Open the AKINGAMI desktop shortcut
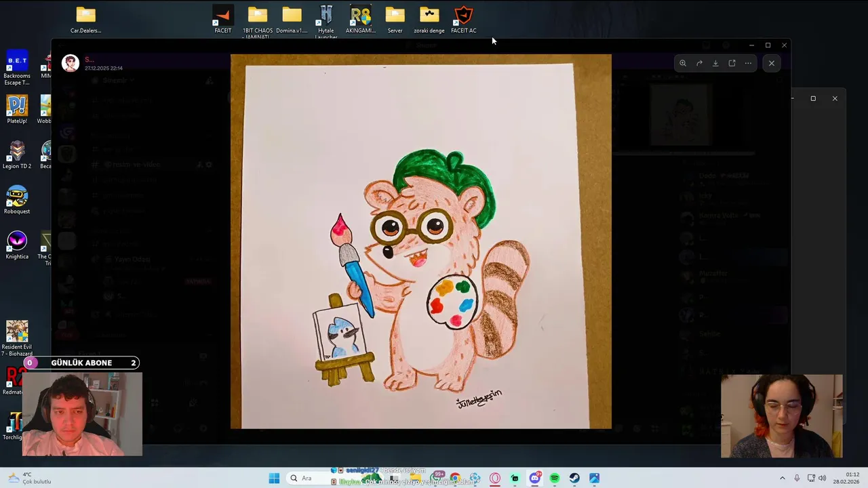 [360, 20]
